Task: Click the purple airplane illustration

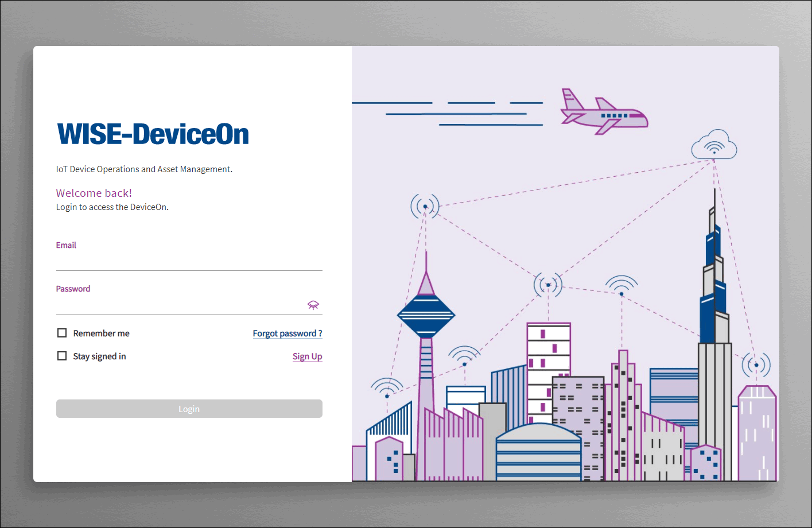Action: pyautogui.click(x=604, y=112)
